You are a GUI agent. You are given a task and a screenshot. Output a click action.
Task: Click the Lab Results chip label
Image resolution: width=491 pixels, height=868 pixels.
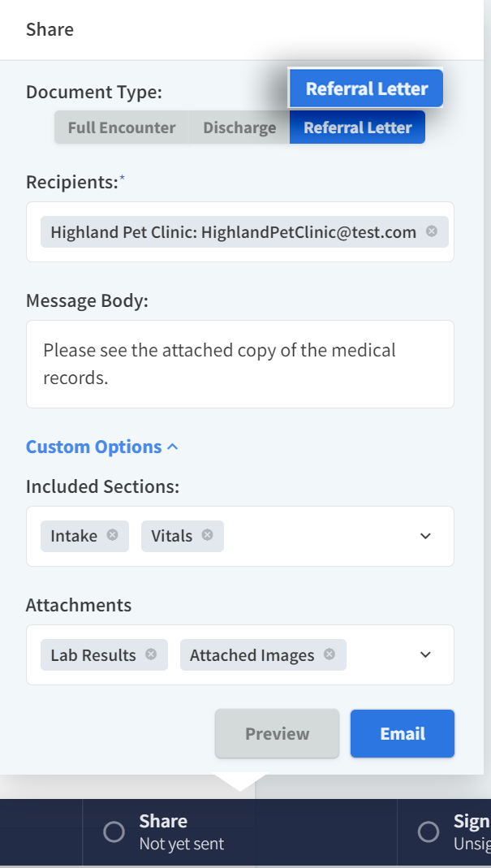[93, 655]
